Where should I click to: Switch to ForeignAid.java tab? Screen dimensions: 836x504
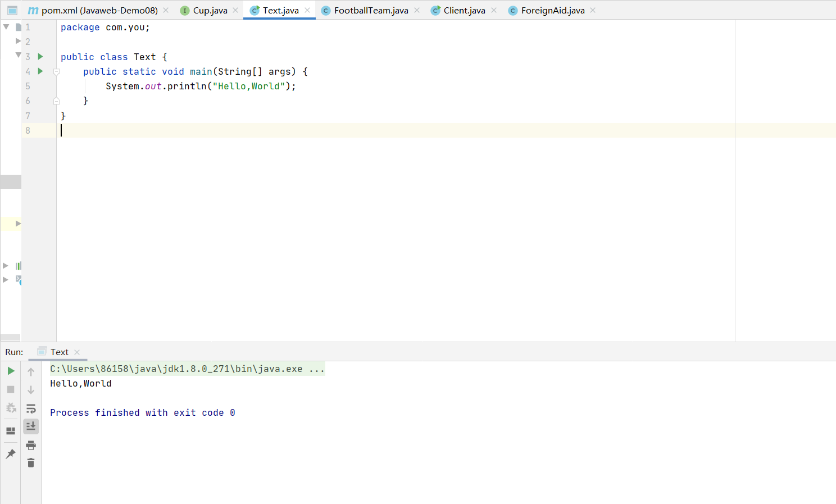coord(553,11)
